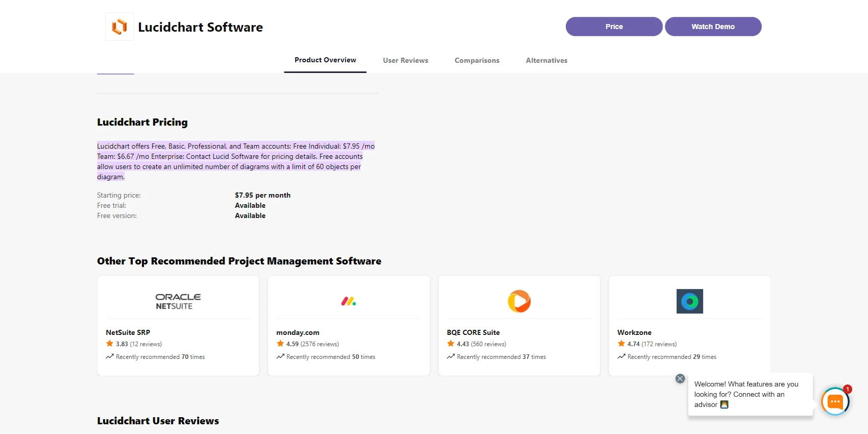Click the Free trial Available value
Viewport: 868px width, 434px height.
250,205
